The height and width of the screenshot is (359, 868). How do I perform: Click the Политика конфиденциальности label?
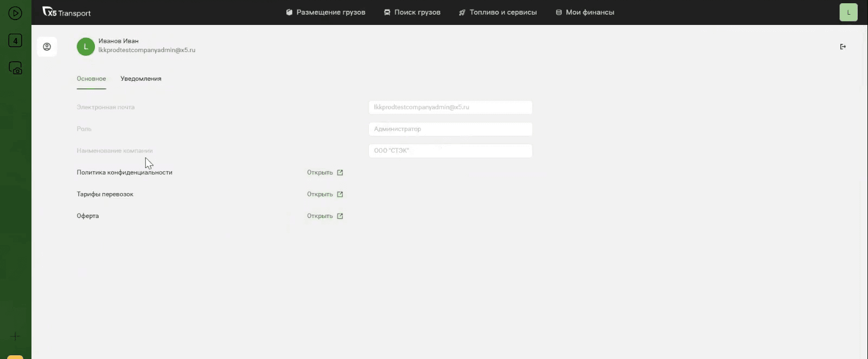point(125,172)
